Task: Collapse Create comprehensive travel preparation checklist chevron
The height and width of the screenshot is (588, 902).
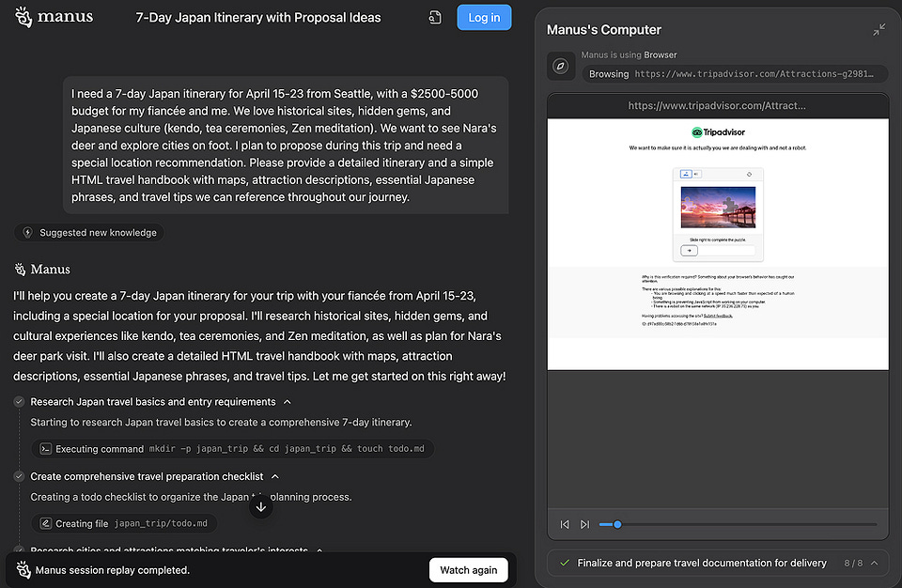Action: pyautogui.click(x=275, y=476)
